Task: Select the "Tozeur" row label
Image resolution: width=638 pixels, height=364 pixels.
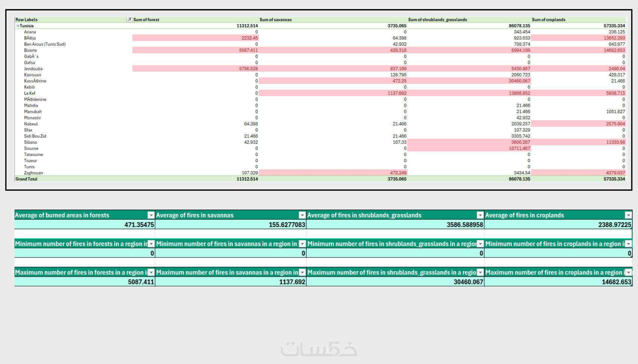Action: 30,161
